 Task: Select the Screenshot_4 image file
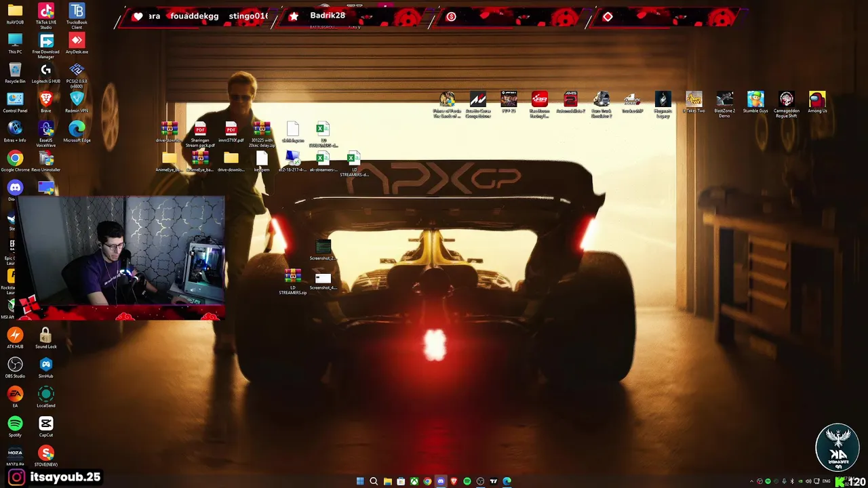[323, 281]
